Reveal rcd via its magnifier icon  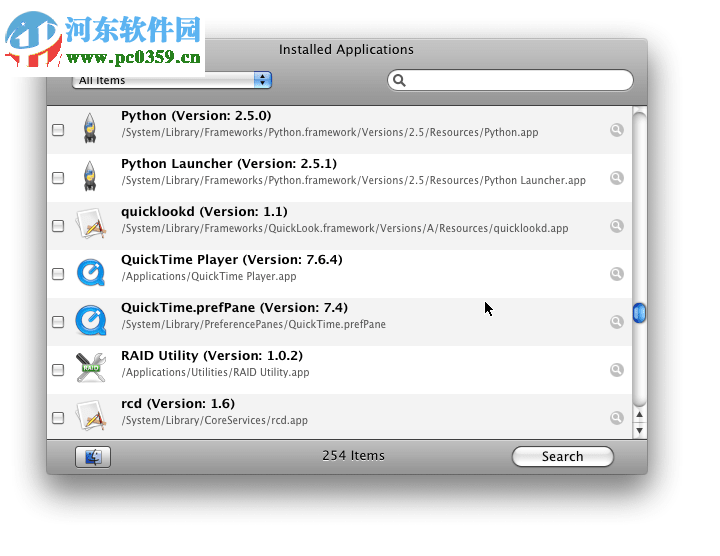[x=617, y=418]
